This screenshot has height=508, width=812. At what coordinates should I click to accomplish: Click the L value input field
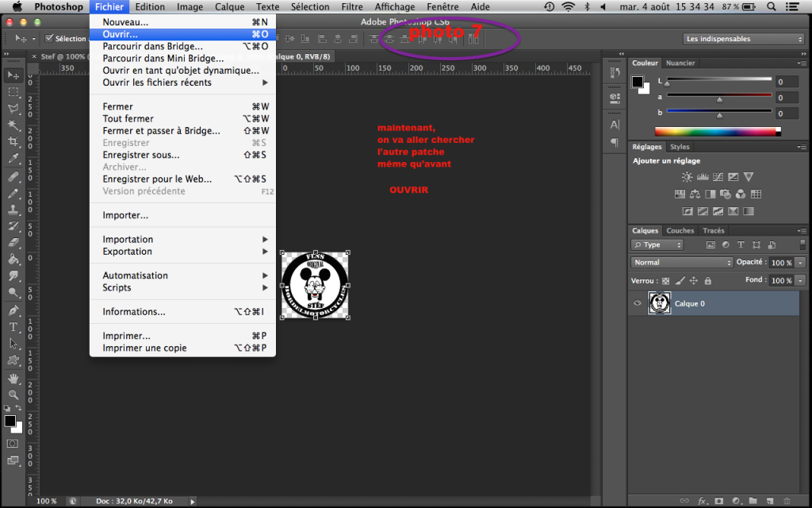pos(787,82)
